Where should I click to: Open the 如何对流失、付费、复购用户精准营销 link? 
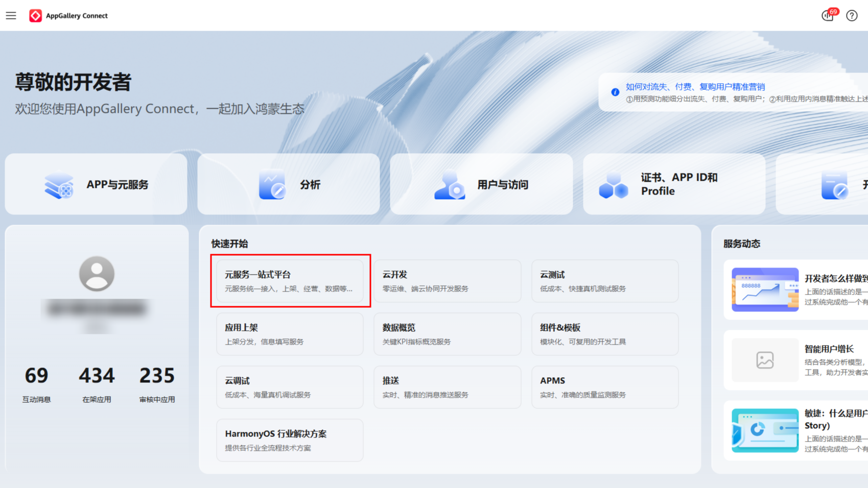point(695,87)
